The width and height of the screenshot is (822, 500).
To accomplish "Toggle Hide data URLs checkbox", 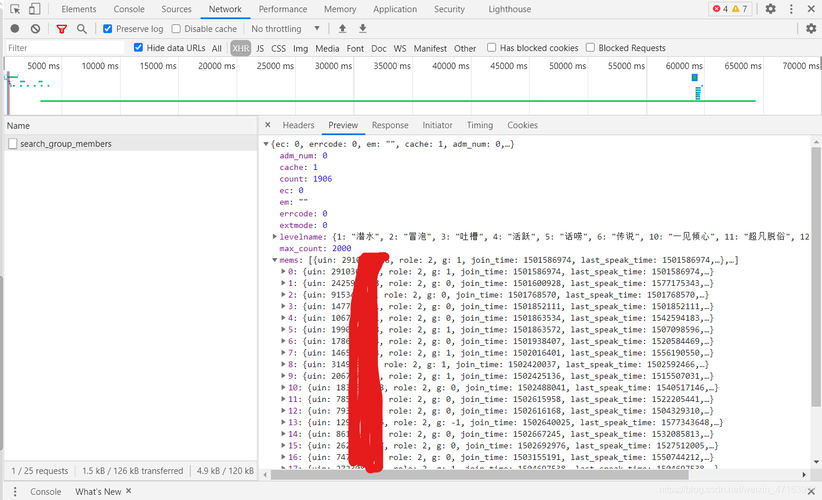I will [138, 48].
